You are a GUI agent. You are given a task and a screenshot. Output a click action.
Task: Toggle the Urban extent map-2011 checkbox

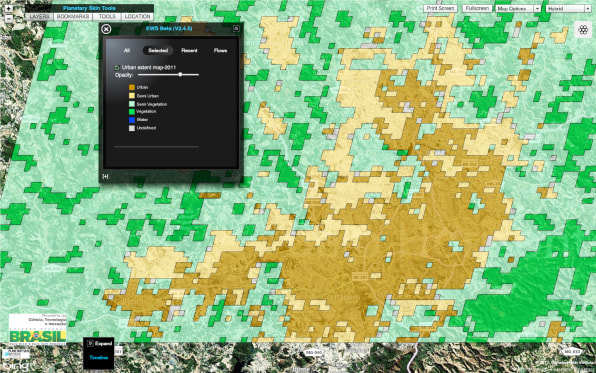(117, 68)
